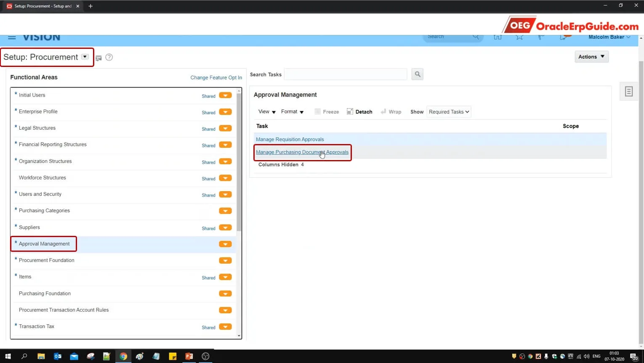Open the View menu in table toolbar

click(267, 112)
